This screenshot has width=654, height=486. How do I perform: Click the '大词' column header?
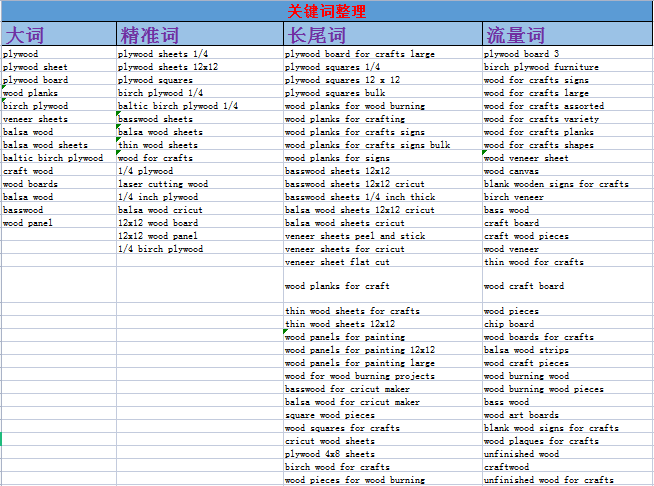tap(59, 34)
